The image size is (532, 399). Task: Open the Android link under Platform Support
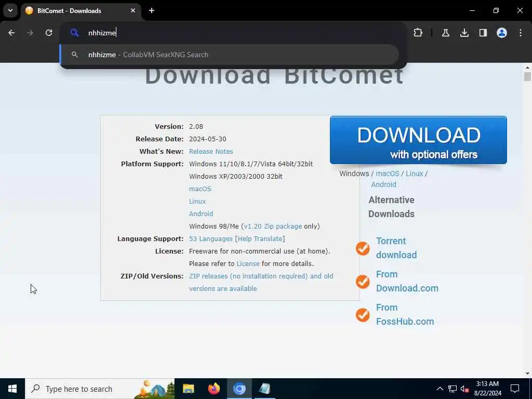(201, 214)
